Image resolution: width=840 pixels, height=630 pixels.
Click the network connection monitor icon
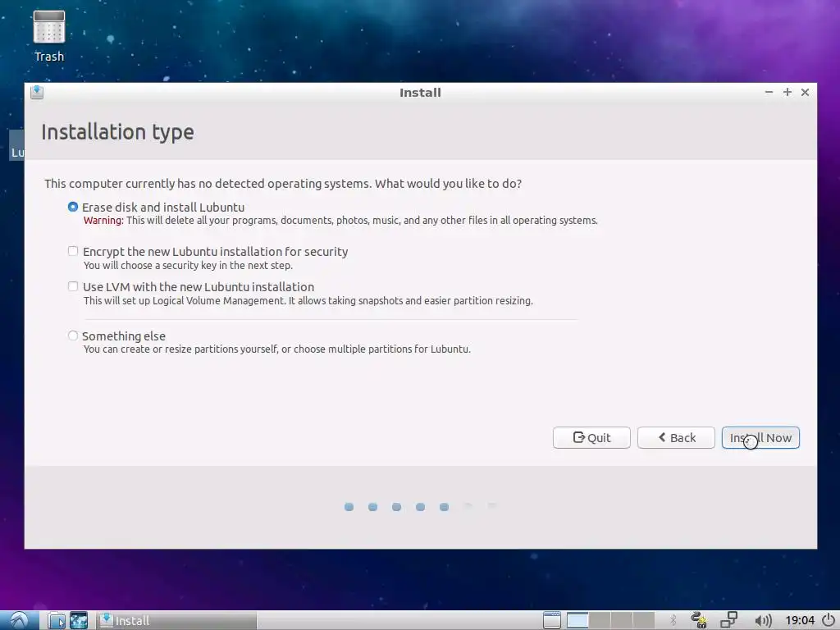[x=728, y=620]
